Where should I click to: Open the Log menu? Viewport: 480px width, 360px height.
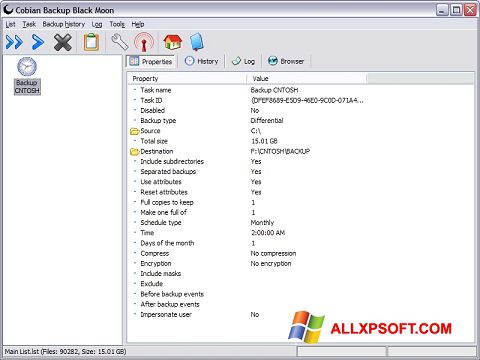pos(97,24)
